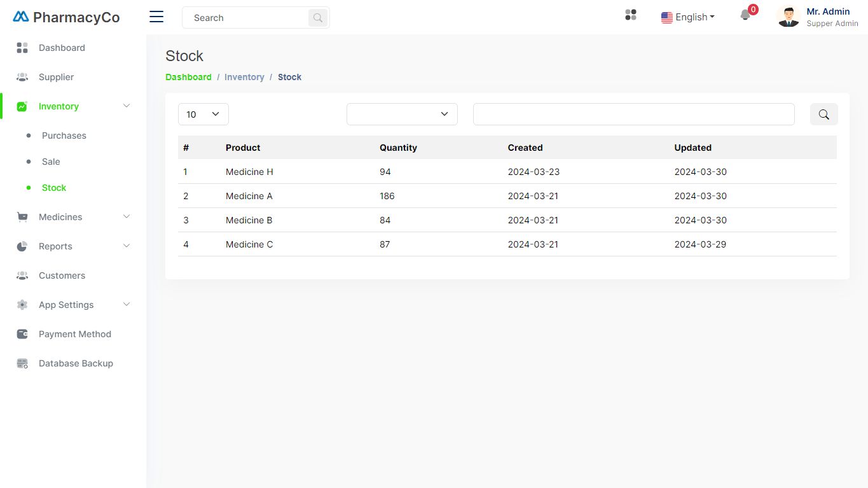Viewport: 868px width, 488px height.
Task: Open the Customers sidebar item
Action: [62, 275]
